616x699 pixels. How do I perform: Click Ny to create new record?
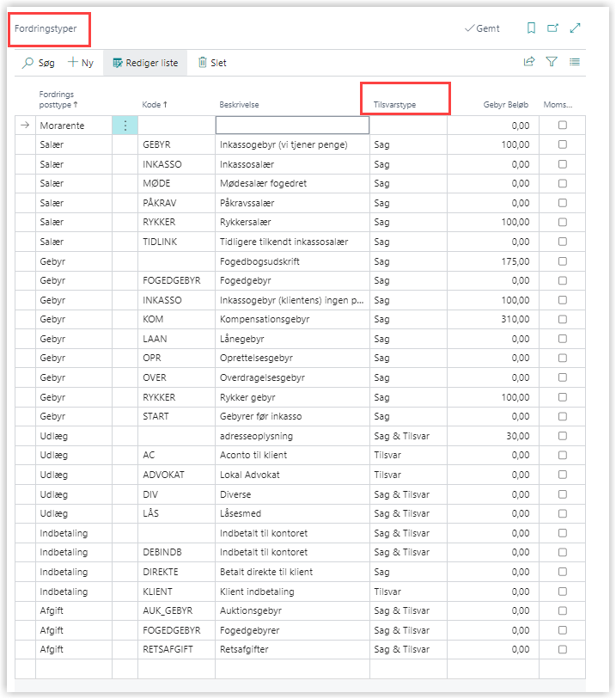81,63
